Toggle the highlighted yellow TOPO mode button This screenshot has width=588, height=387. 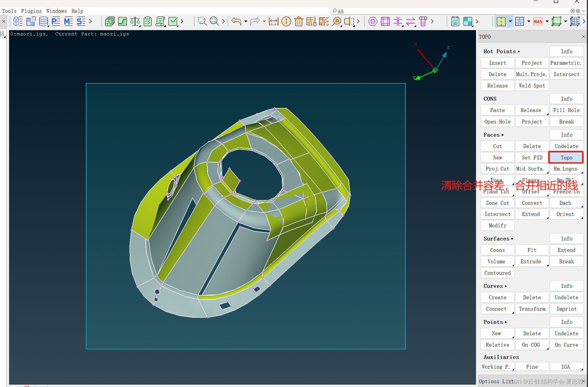pyautogui.click(x=501, y=21)
